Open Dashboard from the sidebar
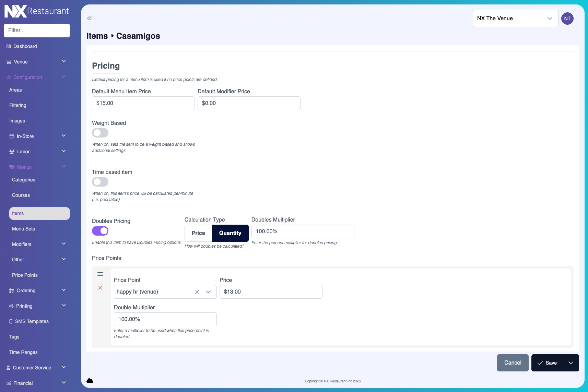The width and height of the screenshot is (588, 392). (25, 46)
